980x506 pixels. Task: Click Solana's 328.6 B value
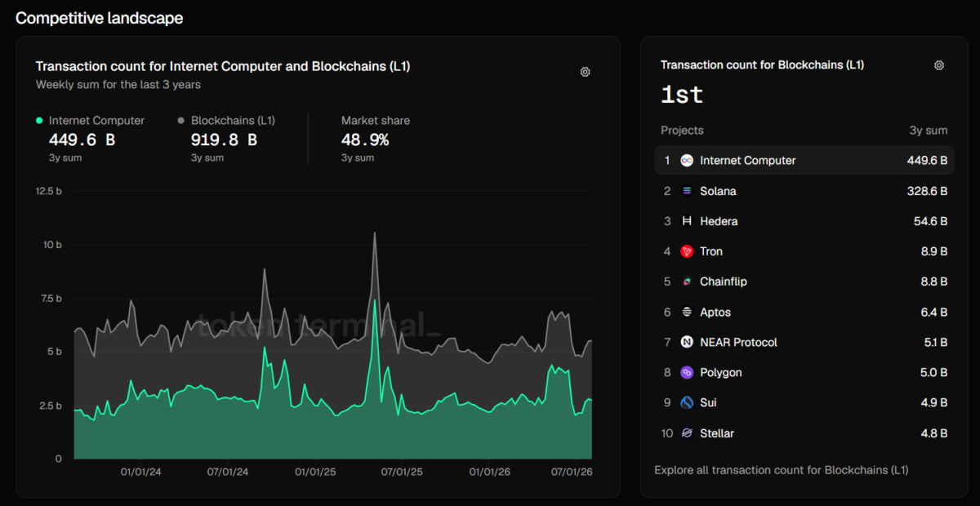coord(927,191)
